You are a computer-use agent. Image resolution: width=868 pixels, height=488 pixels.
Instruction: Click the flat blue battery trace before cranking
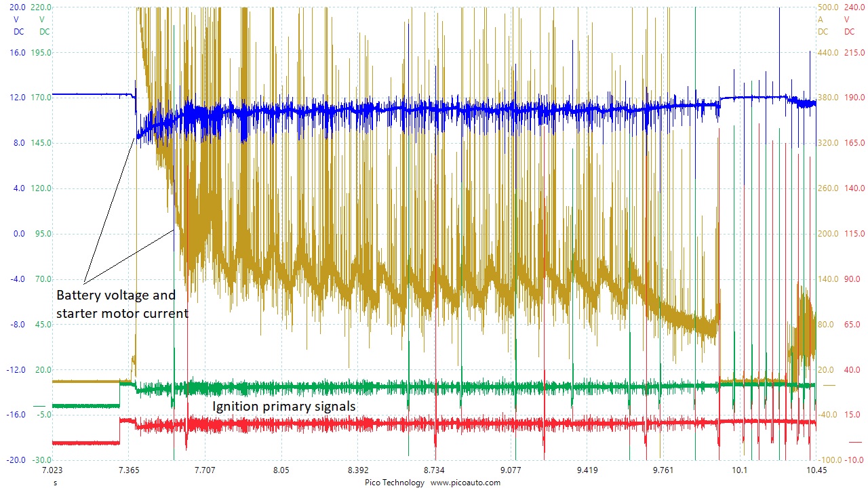88,94
